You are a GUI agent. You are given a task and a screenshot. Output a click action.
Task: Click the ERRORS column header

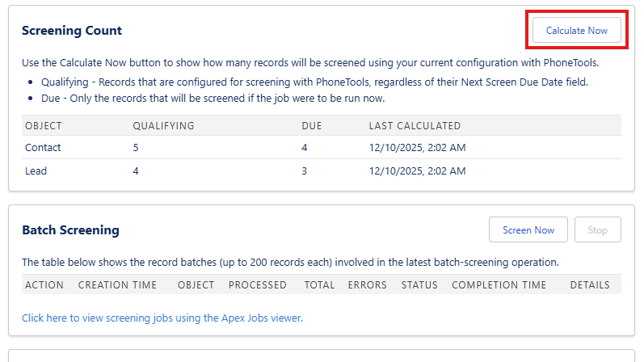pos(367,285)
